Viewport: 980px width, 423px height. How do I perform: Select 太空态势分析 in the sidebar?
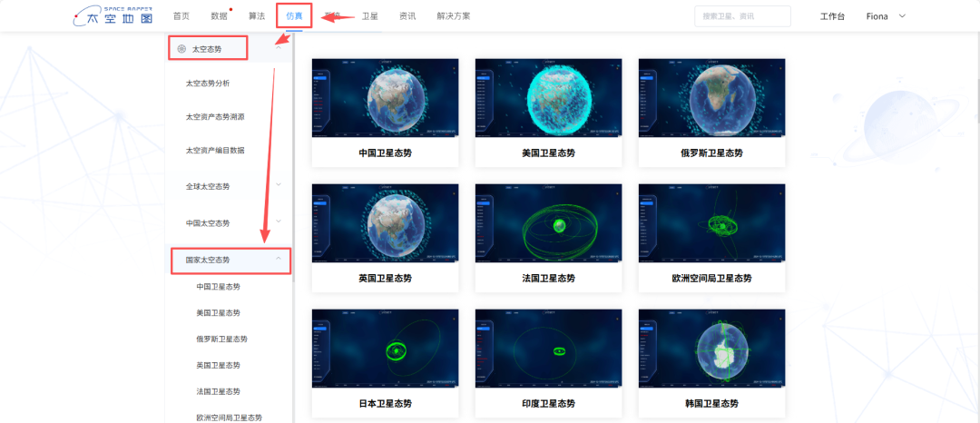click(x=208, y=83)
